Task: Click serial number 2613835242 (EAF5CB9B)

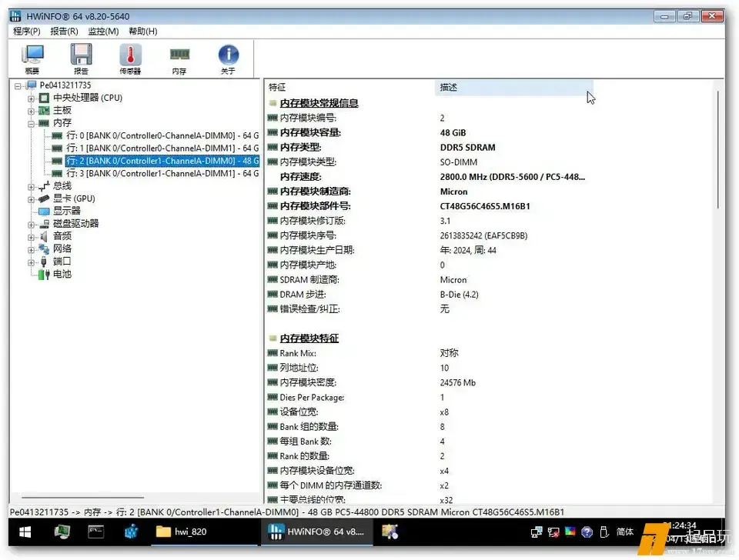Action: point(483,235)
